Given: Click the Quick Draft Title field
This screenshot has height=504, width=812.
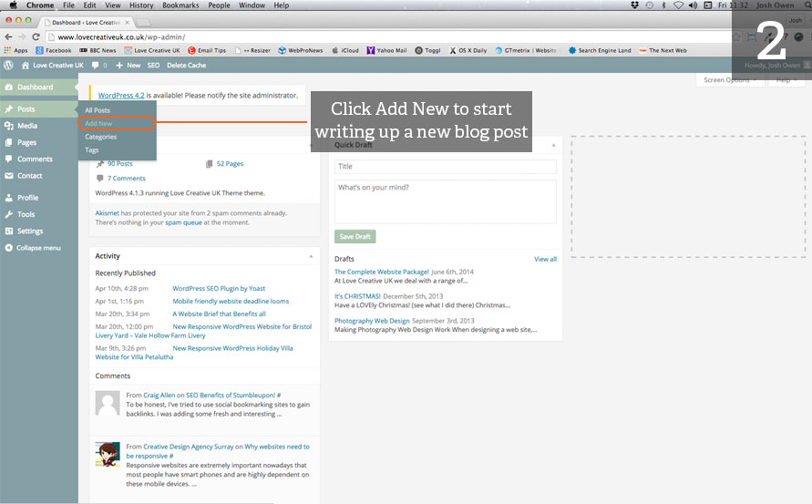Looking at the screenshot, I should (445, 167).
